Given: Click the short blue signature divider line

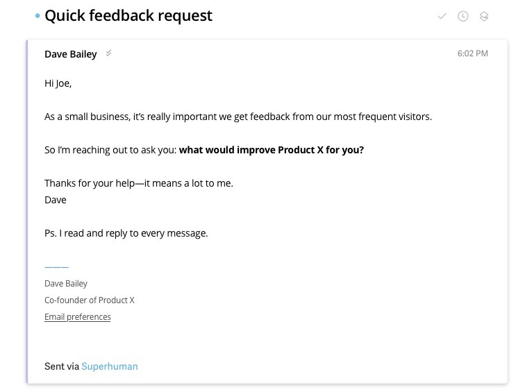Looking at the screenshot, I should 56,267.
